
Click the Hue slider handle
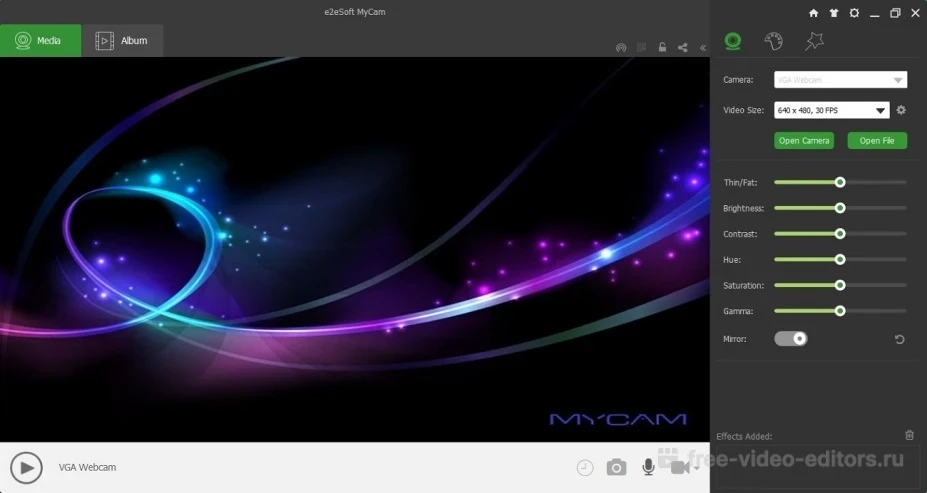tap(840, 260)
